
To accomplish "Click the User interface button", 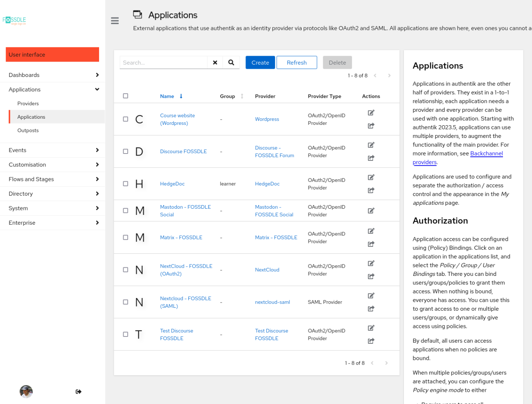I will [52, 54].
